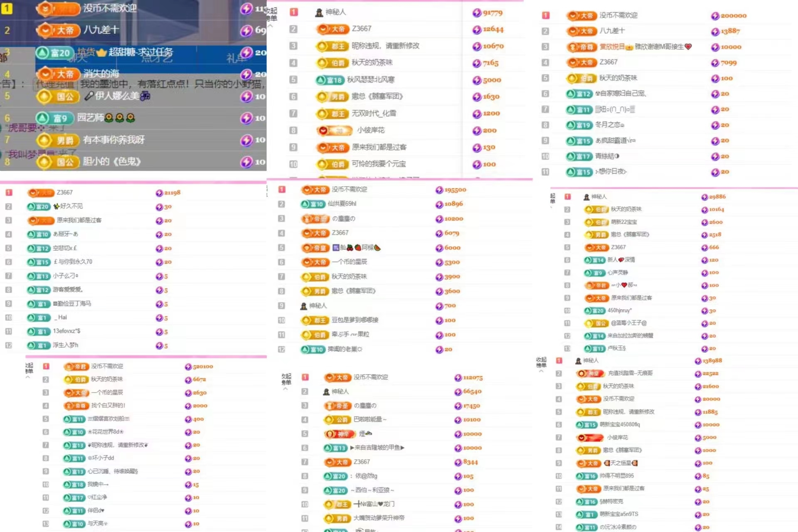
Task: Click the coin icon beside 91779
Action: 477,13
